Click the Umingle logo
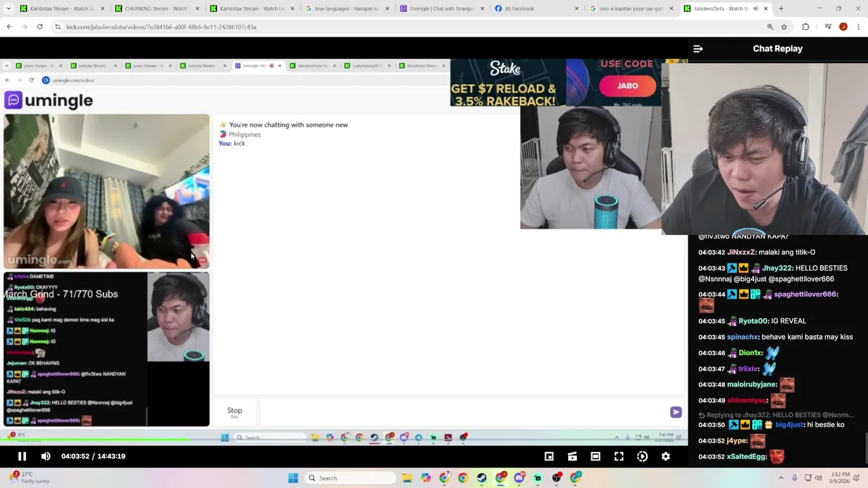Screen dimensions: 868x488 point(49,100)
